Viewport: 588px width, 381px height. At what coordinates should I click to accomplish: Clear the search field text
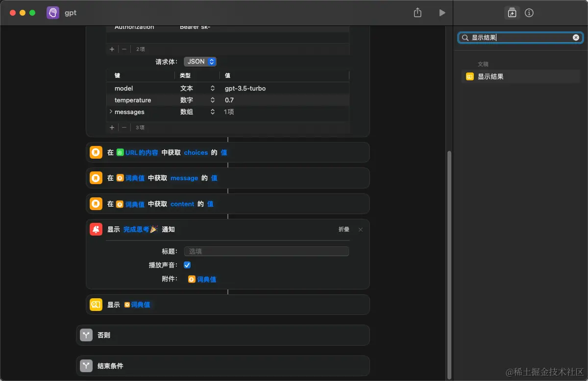click(x=576, y=38)
